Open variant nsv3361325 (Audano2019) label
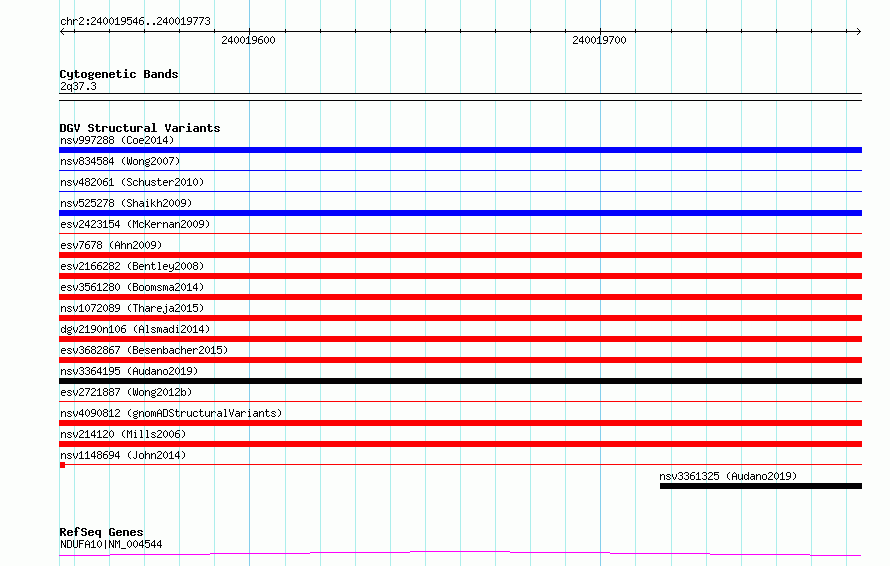Screen dimensions: 890x566 [x=728, y=476]
